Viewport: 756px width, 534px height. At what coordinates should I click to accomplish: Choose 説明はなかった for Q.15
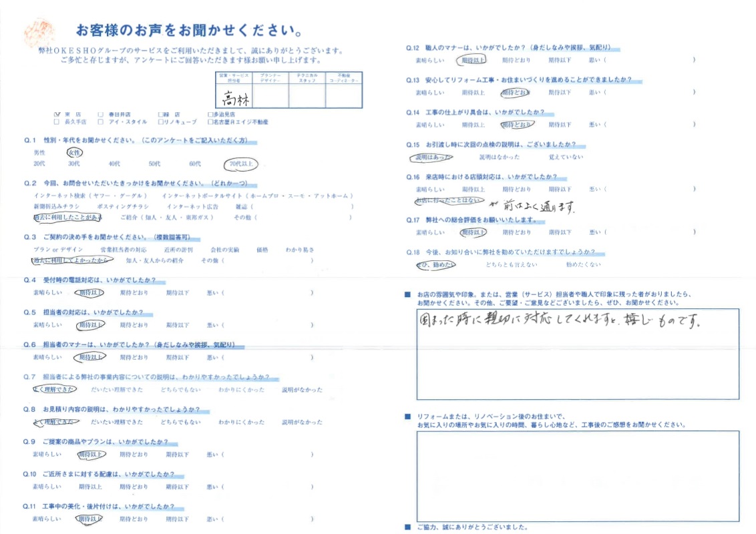click(499, 157)
